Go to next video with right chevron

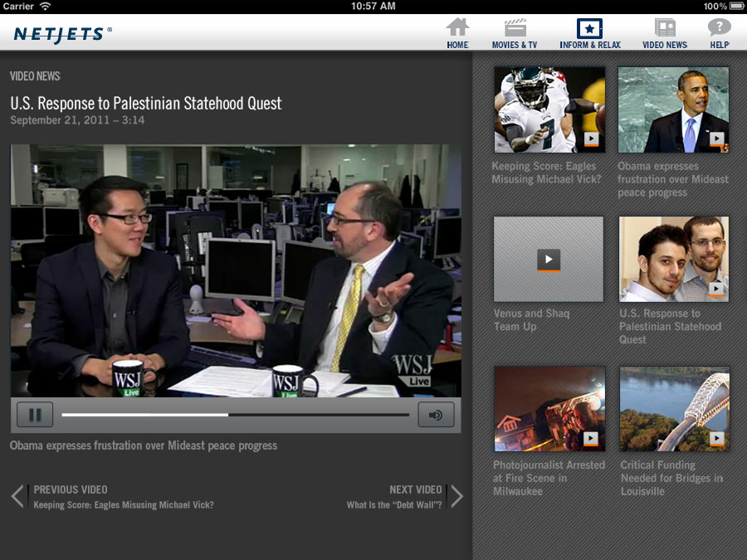point(456,496)
